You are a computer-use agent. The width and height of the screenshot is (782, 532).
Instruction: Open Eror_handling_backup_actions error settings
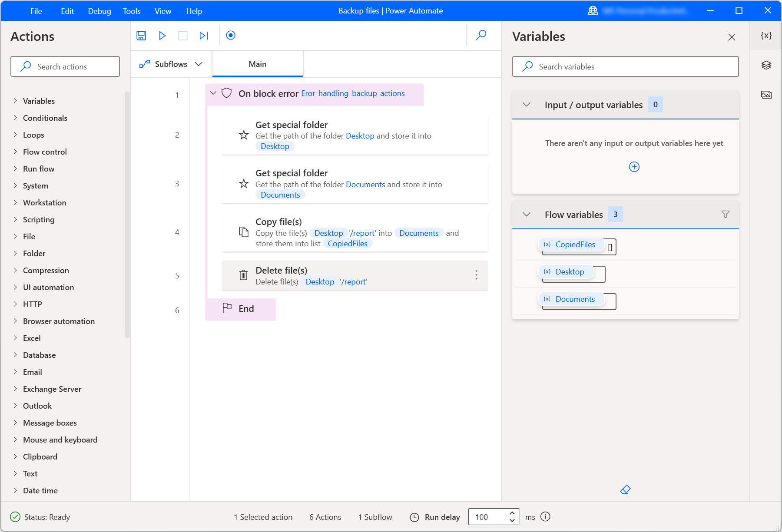pos(353,93)
